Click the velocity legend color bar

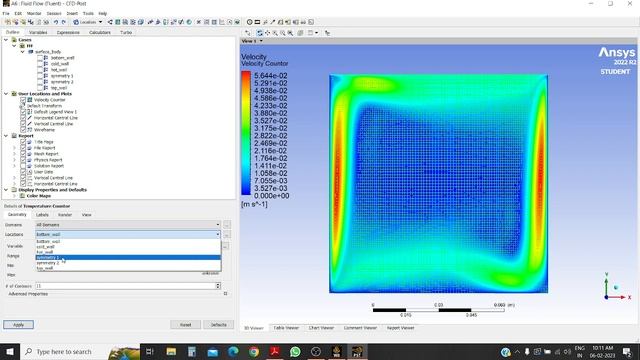tap(246, 133)
